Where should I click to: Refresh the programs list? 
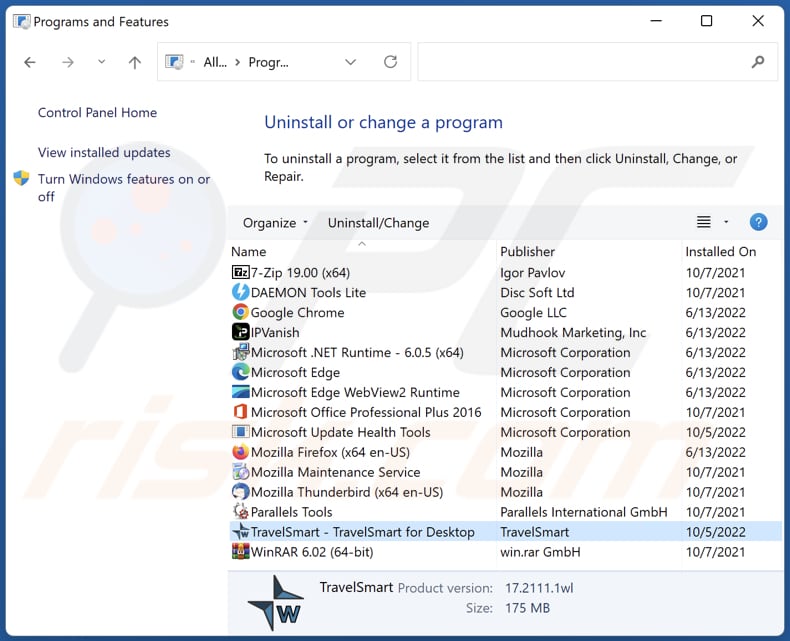[390, 62]
